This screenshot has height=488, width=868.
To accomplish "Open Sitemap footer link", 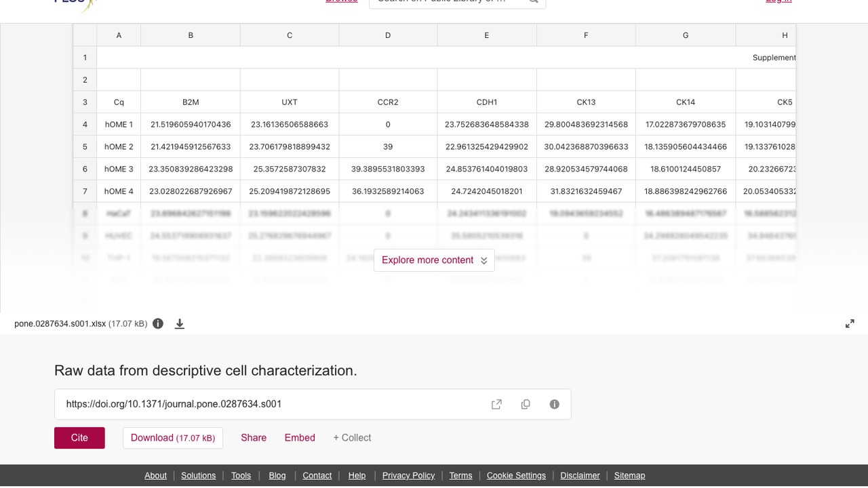I will click(x=629, y=475).
